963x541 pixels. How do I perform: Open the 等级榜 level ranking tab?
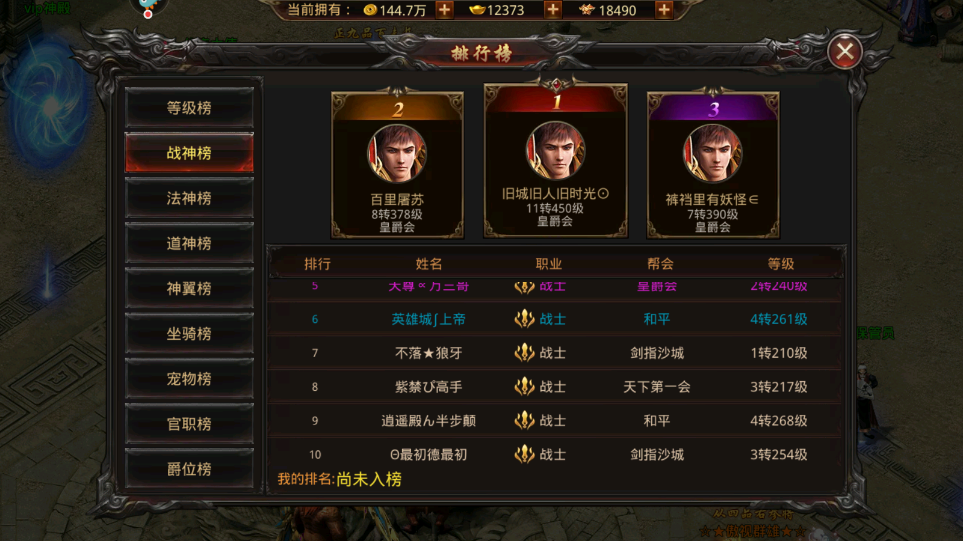coord(189,108)
